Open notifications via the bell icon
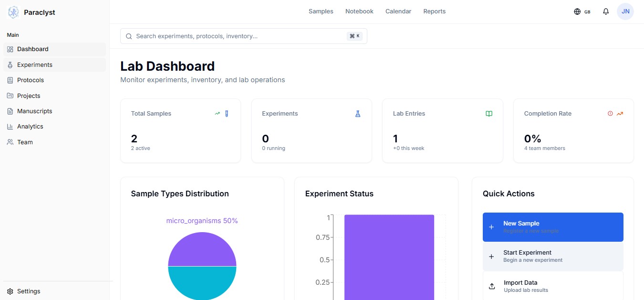The image size is (644, 300). tap(606, 11)
